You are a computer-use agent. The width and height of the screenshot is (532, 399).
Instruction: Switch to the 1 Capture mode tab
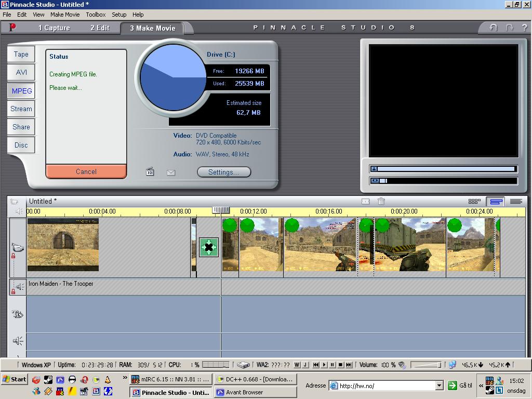pyautogui.click(x=54, y=28)
